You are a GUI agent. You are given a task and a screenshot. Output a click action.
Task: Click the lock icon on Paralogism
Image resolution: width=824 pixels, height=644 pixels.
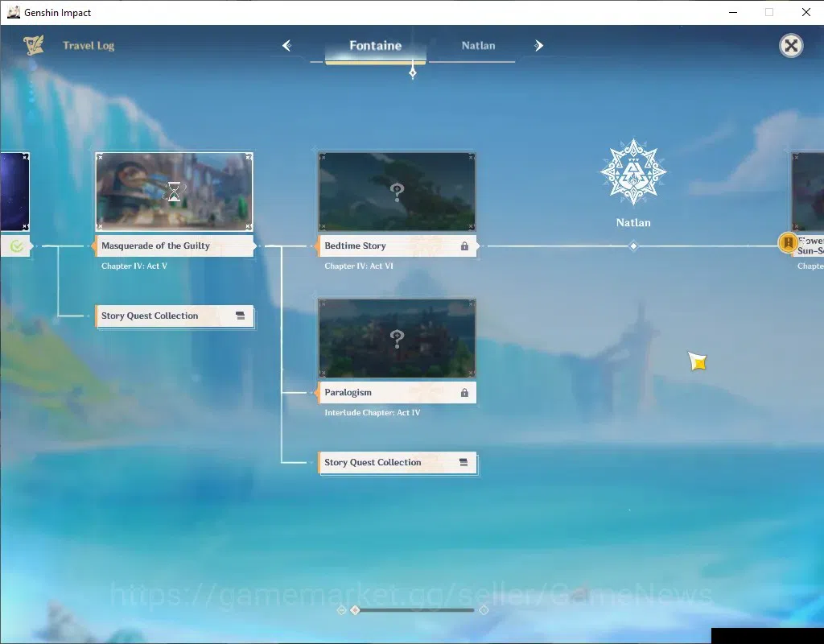coord(464,393)
